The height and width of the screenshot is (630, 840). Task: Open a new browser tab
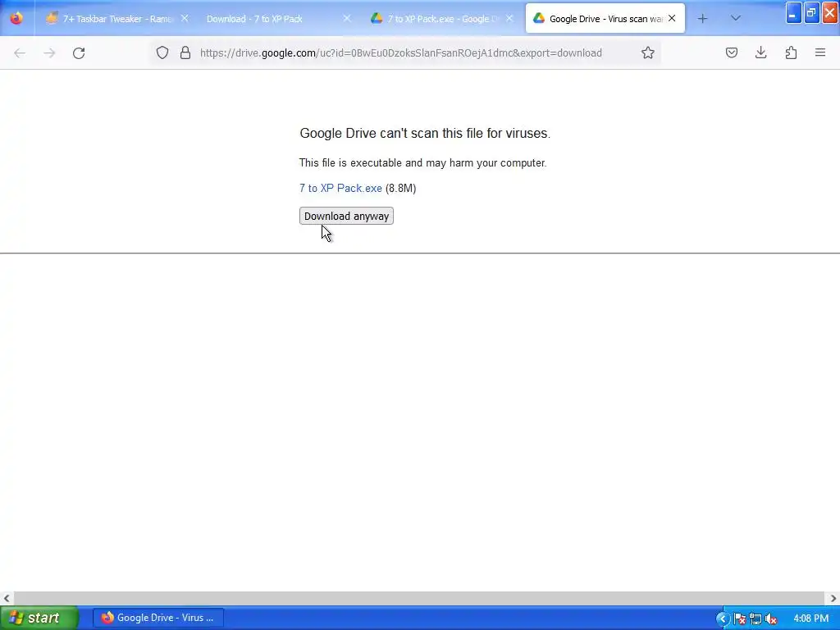tap(702, 19)
